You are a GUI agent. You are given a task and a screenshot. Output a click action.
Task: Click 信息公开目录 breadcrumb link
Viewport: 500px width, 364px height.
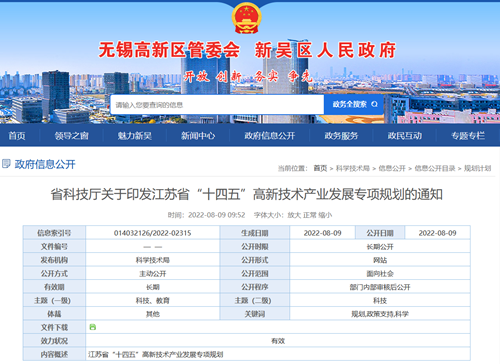pyautogui.click(x=435, y=168)
